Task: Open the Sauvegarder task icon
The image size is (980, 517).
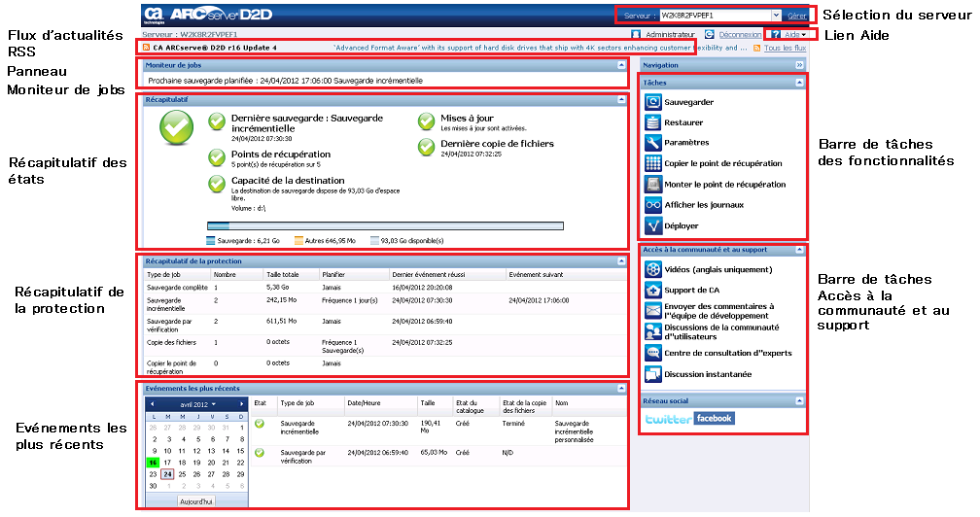Action: coord(653,102)
